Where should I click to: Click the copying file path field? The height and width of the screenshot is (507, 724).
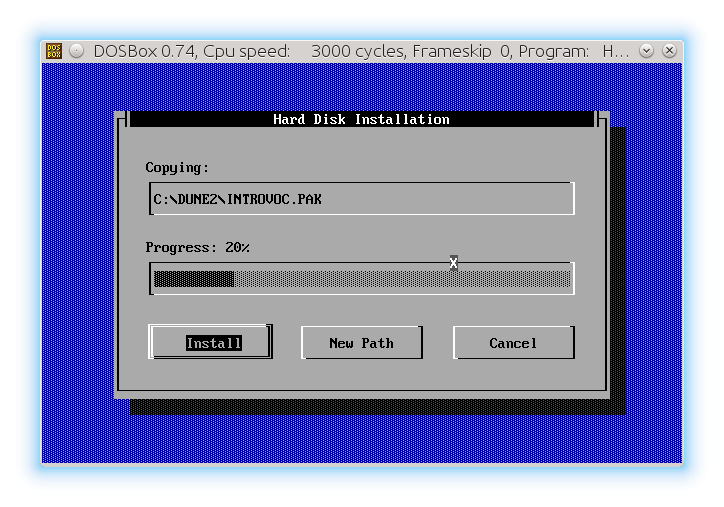(x=362, y=199)
